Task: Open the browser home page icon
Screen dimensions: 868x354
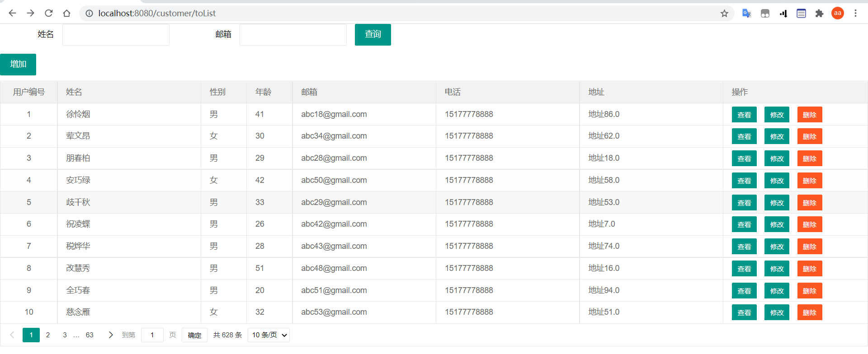Action: click(66, 13)
